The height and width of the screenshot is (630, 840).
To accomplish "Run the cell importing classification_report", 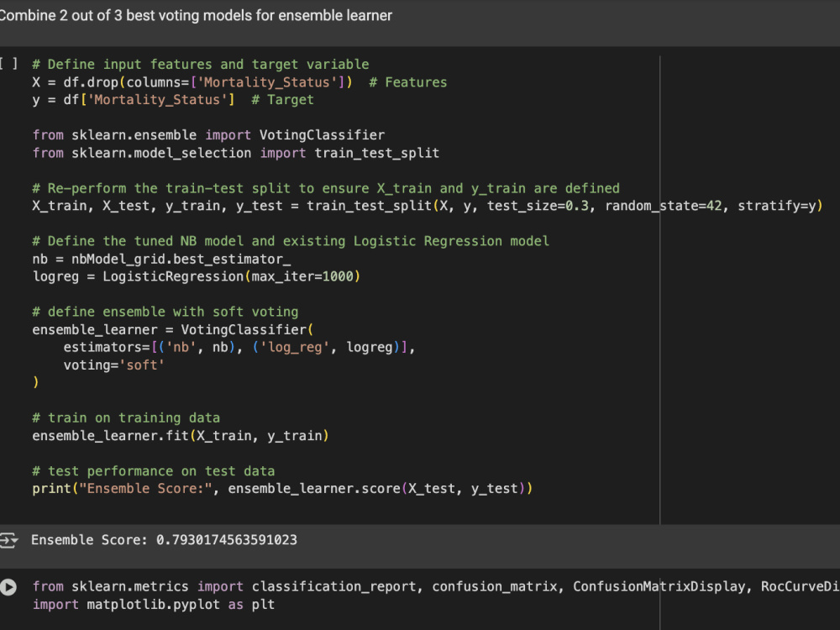I will (x=8, y=587).
